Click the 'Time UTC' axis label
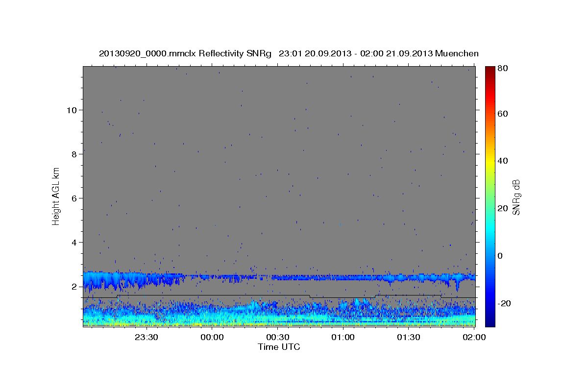The width and height of the screenshot is (588, 392). click(x=279, y=347)
